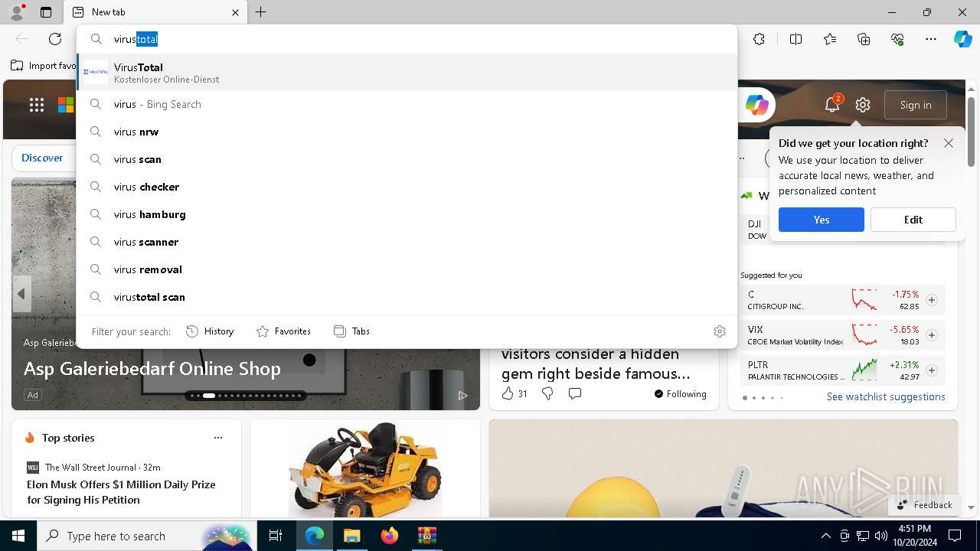Click Edit to change location
Screen dimensions: 980x551
(913, 220)
